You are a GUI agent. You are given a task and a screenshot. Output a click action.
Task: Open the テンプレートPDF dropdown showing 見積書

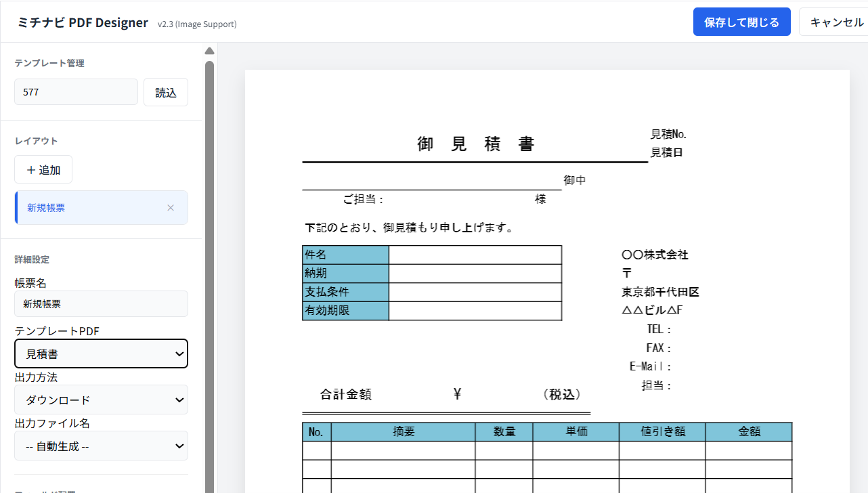tap(102, 353)
